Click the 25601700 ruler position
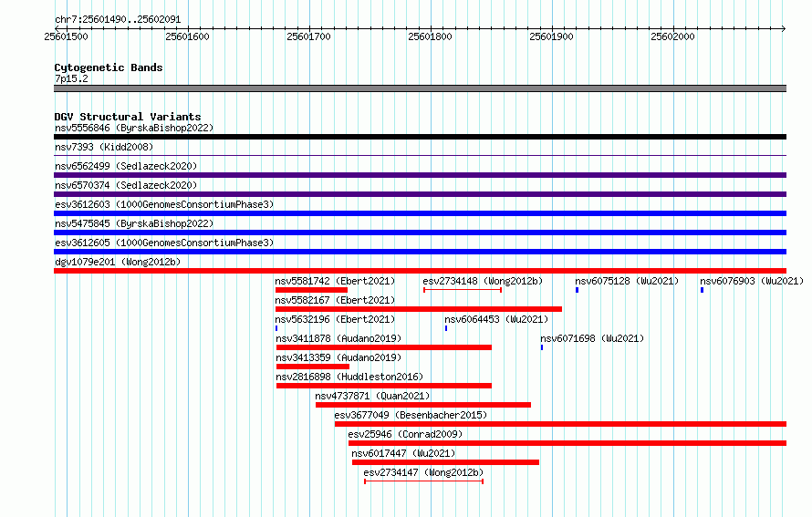Viewport: 812px width, 517px height. coord(308,36)
